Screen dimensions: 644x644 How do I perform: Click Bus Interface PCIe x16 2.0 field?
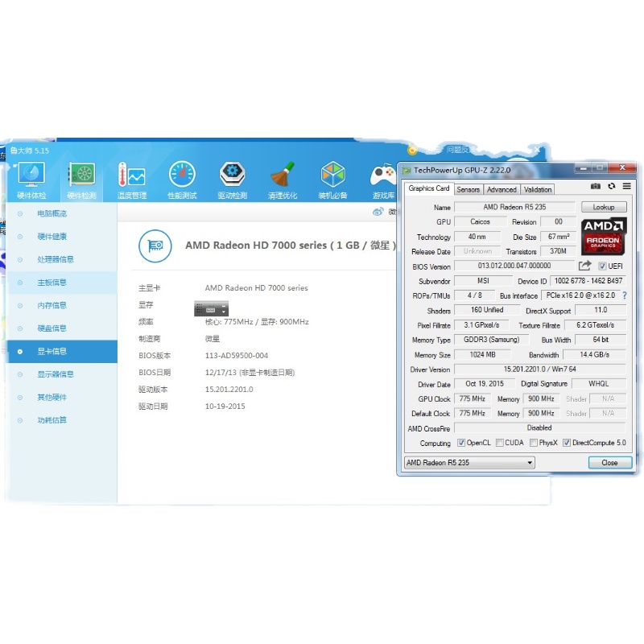coord(580,295)
